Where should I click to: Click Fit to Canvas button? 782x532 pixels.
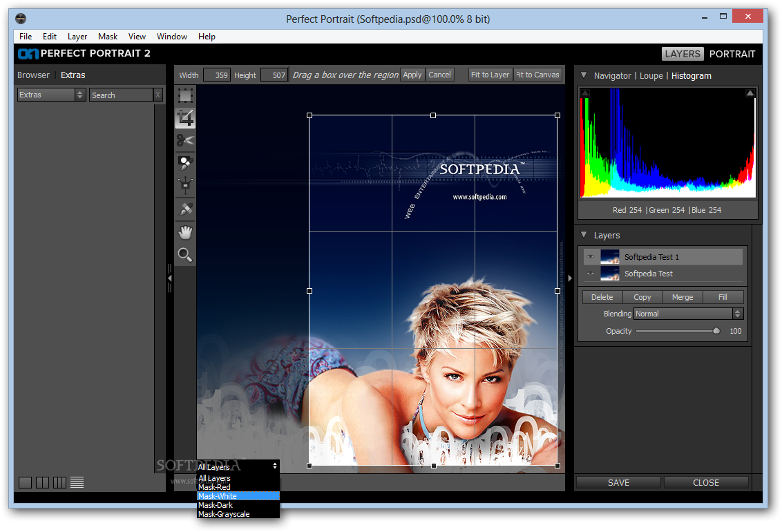pos(537,75)
